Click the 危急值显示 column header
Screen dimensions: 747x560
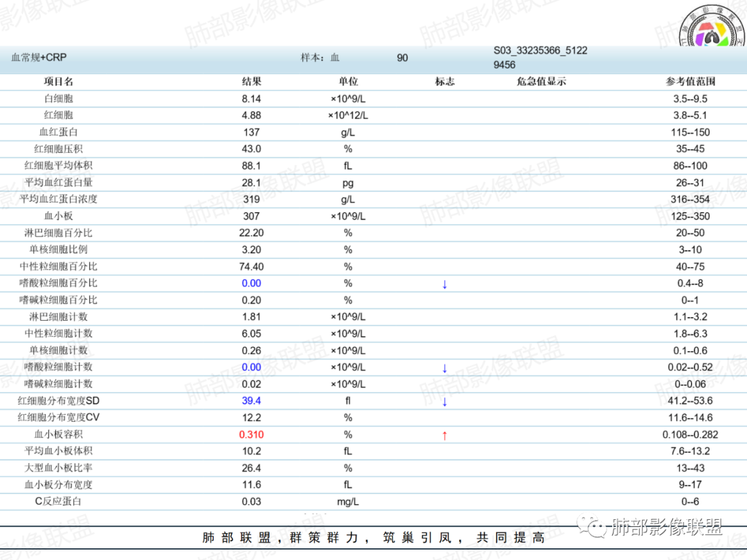(x=542, y=82)
